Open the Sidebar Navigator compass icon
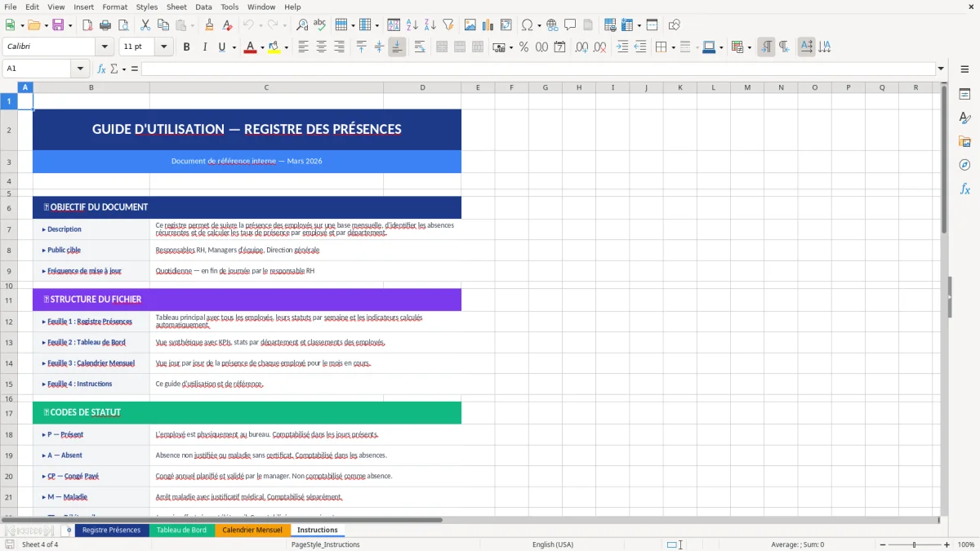Viewport: 980px width, 551px height. click(x=964, y=166)
